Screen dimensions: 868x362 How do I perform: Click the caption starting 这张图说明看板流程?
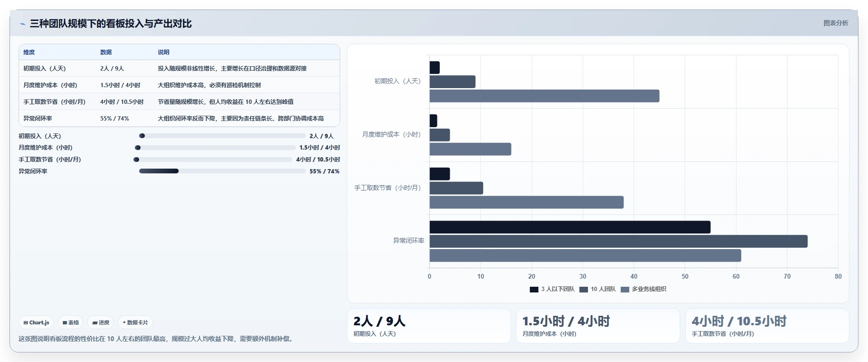[x=156, y=339]
